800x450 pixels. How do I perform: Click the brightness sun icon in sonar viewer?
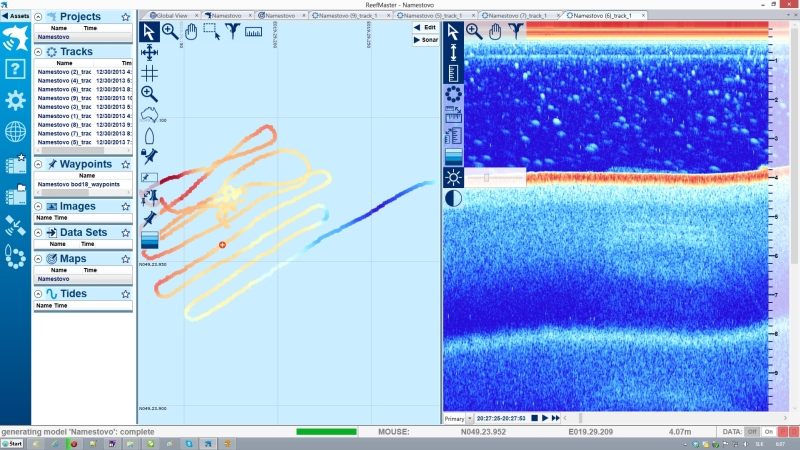tap(453, 177)
